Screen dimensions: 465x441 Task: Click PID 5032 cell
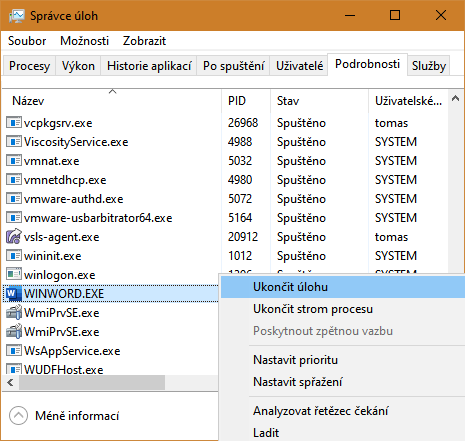pos(240,161)
